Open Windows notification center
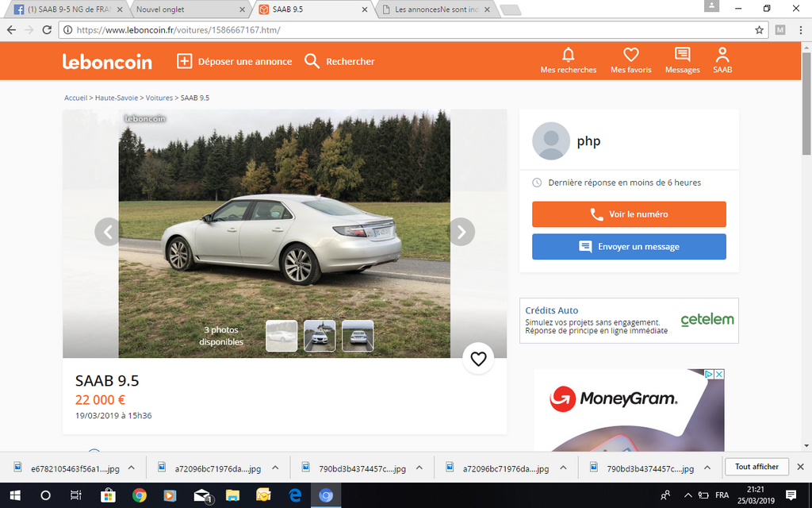The height and width of the screenshot is (508, 812). (x=791, y=495)
